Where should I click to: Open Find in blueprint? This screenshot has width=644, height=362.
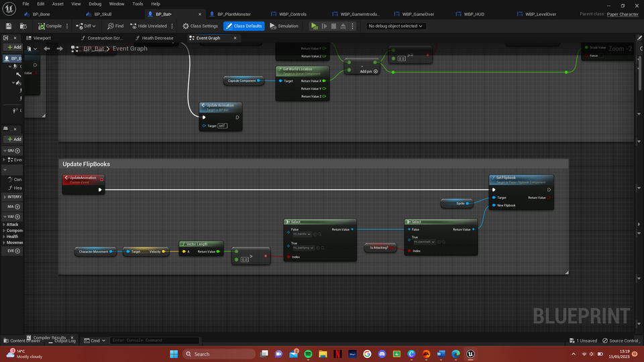115,26
